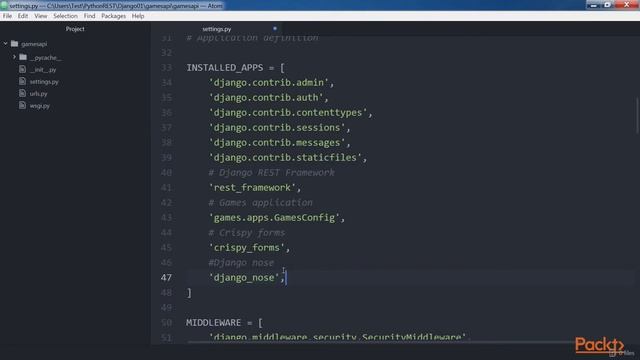Click 'django.contrib.staticfiles' string
Screen dimensions: 640x360
(285, 158)
